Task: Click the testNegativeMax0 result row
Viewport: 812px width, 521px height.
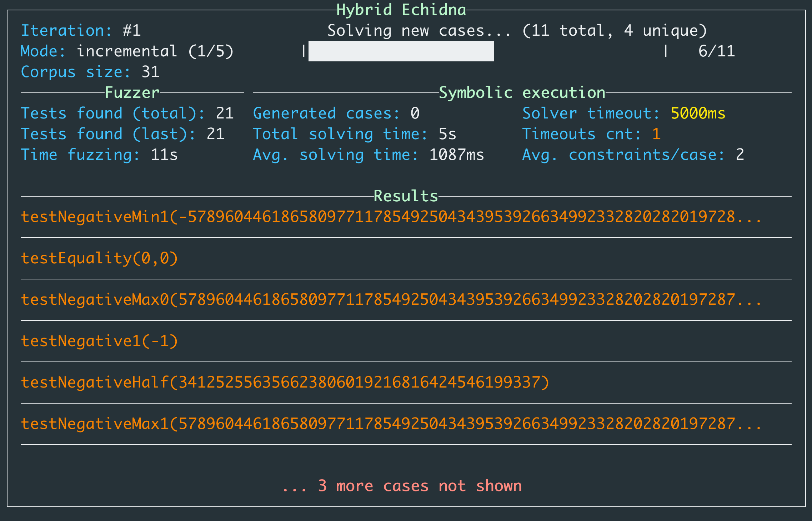Action: click(391, 300)
